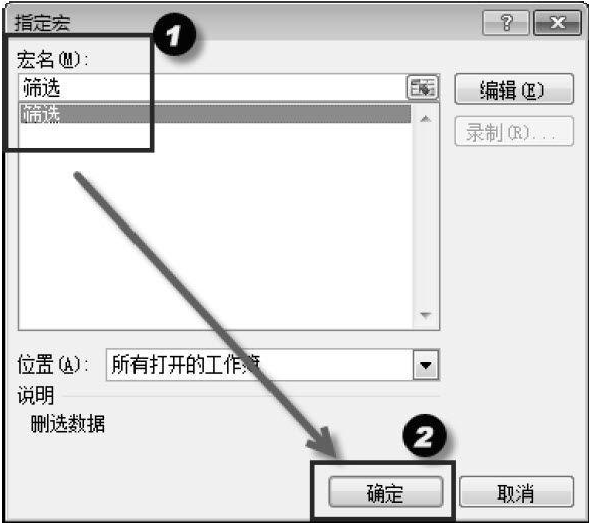Click into the 宏名 text field
Viewport: 589px width, 523px height.
point(213,87)
